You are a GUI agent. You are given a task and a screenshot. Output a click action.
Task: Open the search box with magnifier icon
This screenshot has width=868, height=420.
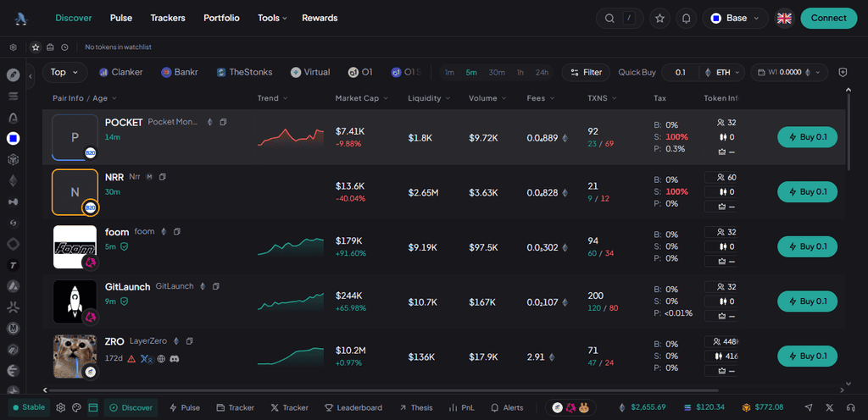pyautogui.click(x=620, y=19)
